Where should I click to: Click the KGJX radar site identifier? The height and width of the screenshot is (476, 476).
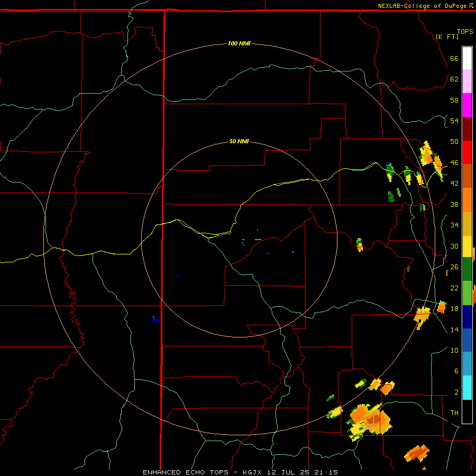point(252,472)
